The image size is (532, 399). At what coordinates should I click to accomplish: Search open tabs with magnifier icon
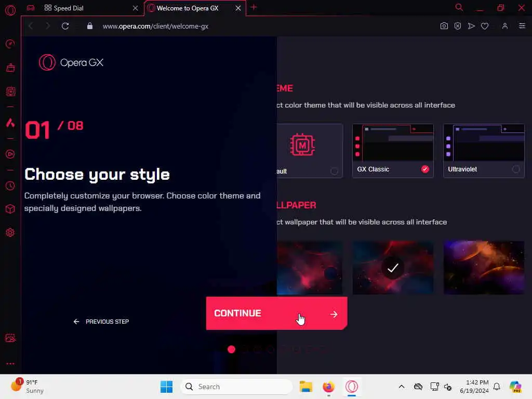coord(459,7)
